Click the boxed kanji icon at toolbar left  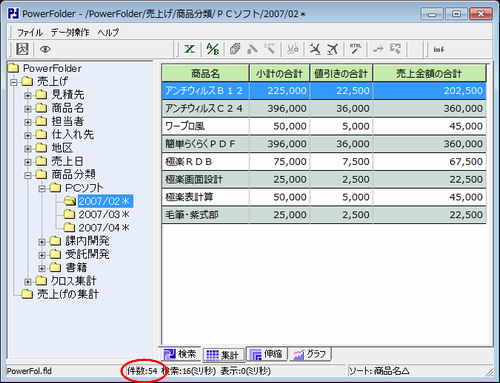tap(22, 49)
